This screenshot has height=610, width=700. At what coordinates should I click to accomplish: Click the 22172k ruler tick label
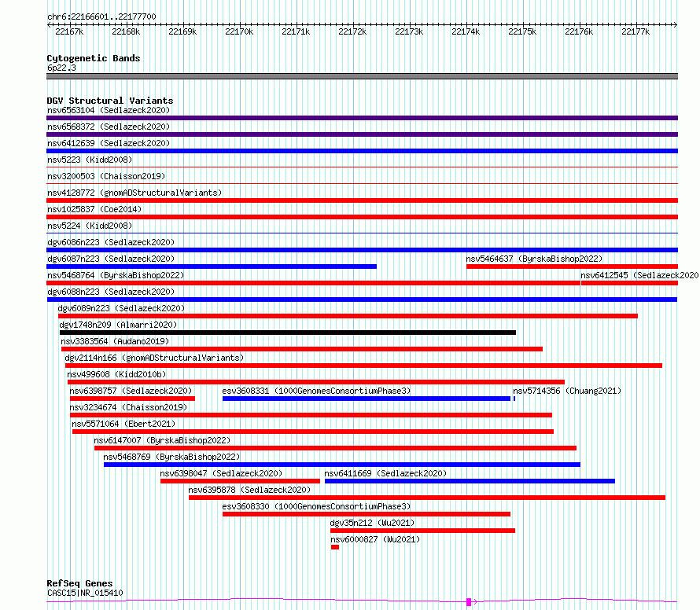[352, 31]
